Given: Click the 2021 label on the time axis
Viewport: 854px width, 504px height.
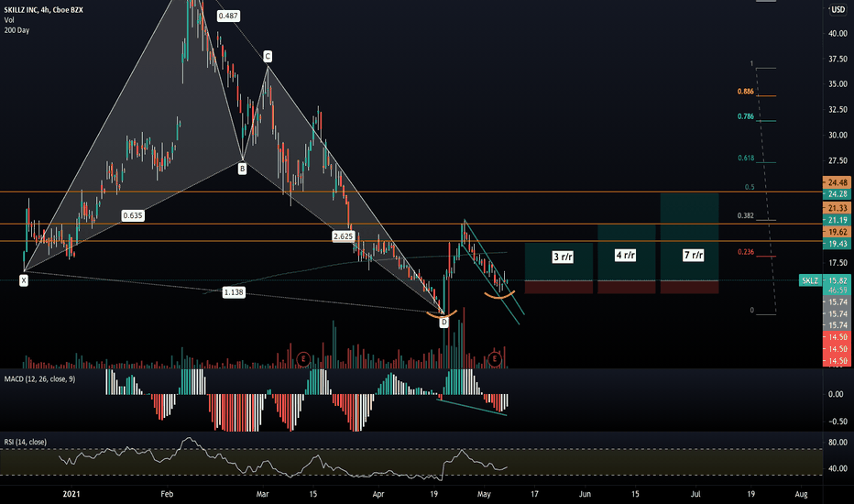Looking at the screenshot, I should click(x=71, y=494).
